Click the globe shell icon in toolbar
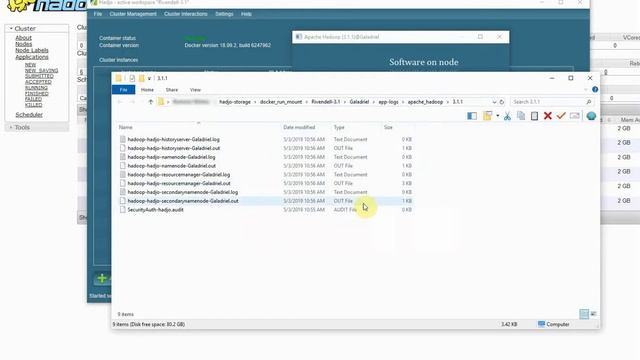 [x=591, y=116]
